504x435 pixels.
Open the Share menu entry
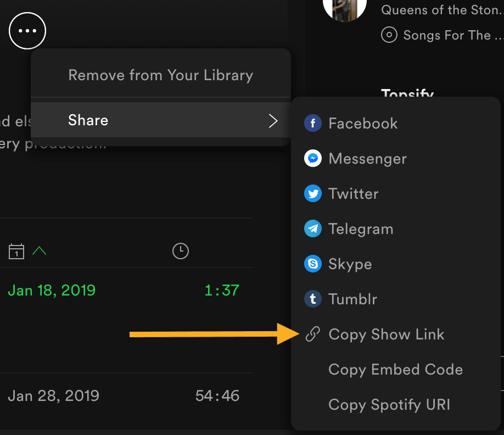pyautogui.click(x=88, y=120)
